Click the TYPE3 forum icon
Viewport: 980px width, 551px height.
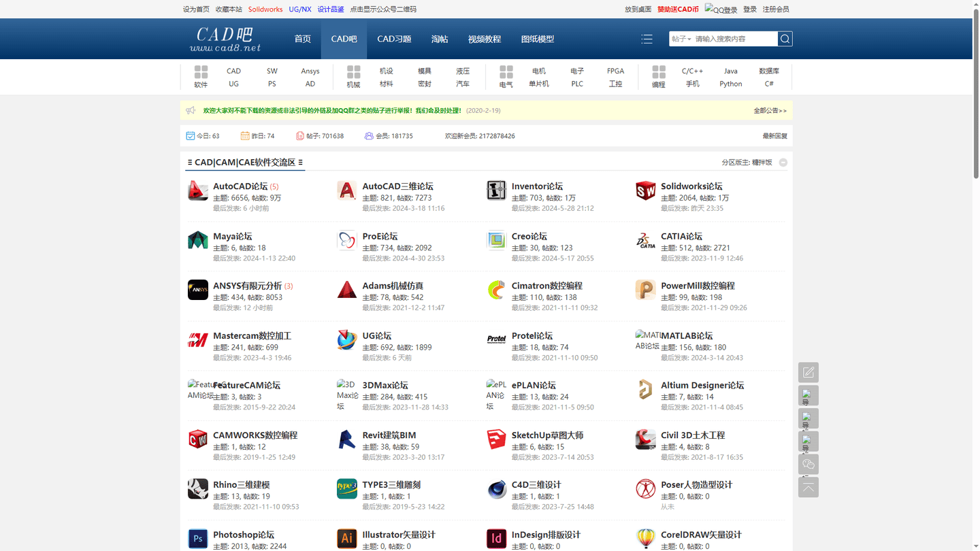coord(347,488)
